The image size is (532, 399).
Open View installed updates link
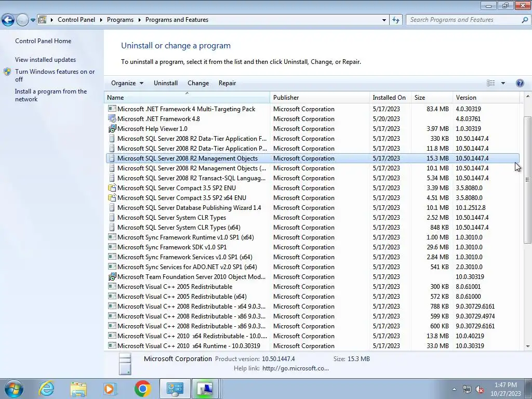click(x=46, y=60)
